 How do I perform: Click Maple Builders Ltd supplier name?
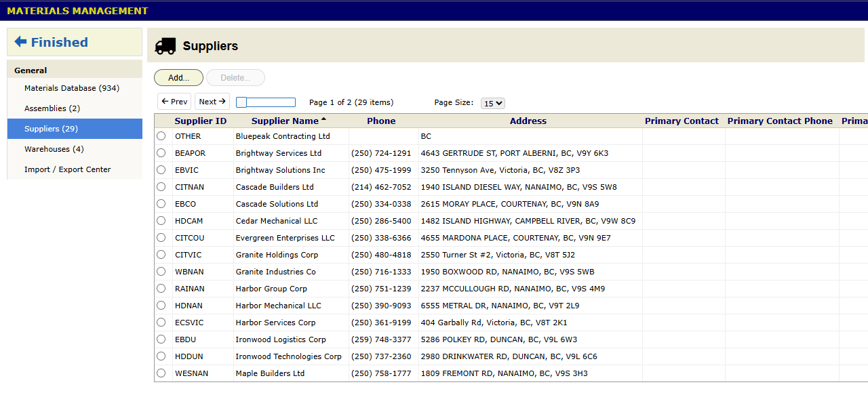270,373
